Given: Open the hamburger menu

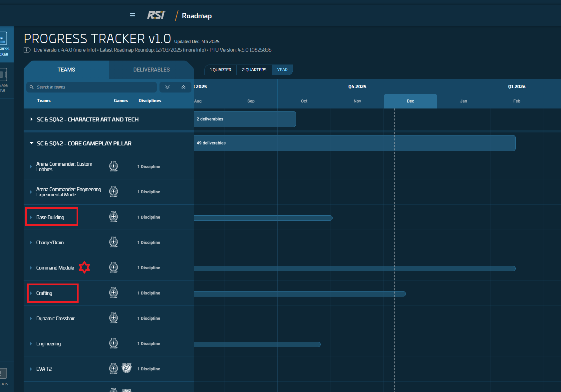Looking at the screenshot, I should [133, 15].
